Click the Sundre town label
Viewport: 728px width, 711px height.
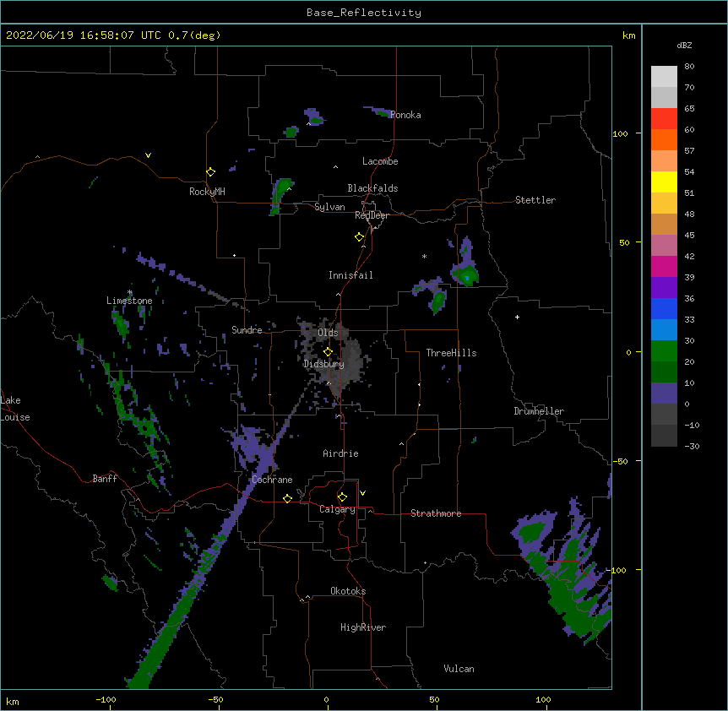pos(247,330)
